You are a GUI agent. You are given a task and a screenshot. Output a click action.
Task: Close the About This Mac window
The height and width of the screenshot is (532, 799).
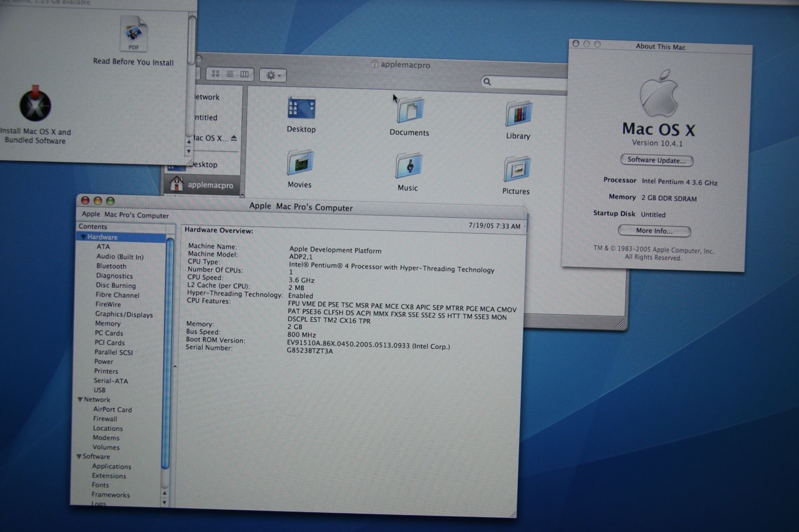click(576, 44)
